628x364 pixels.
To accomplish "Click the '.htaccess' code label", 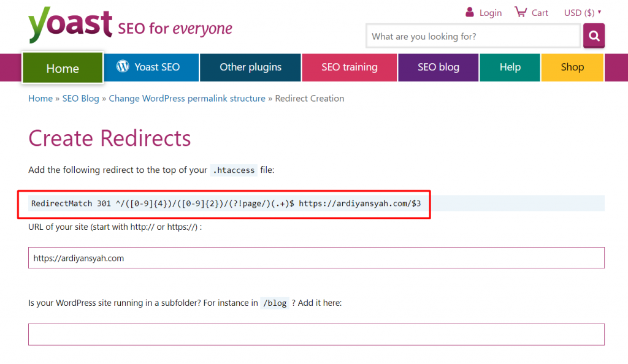I will click(234, 170).
